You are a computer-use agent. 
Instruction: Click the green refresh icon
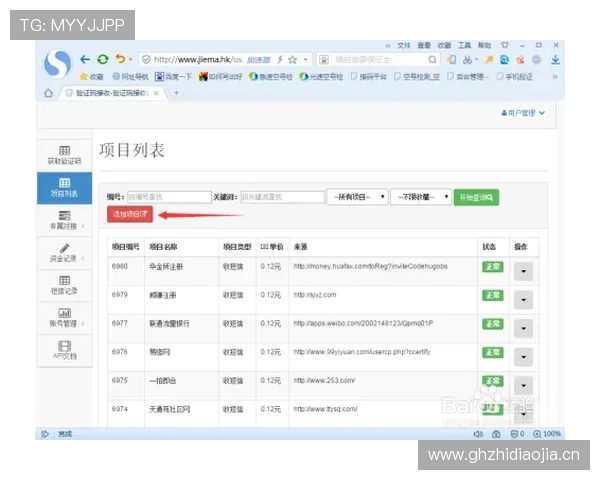(103, 59)
